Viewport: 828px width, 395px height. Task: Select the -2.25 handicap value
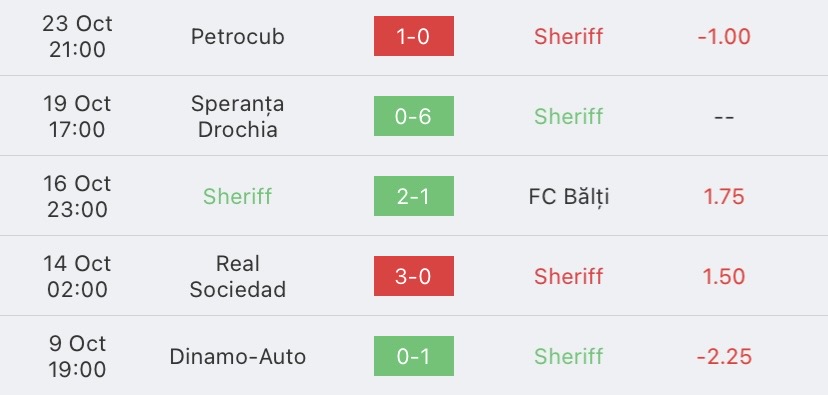coord(724,356)
